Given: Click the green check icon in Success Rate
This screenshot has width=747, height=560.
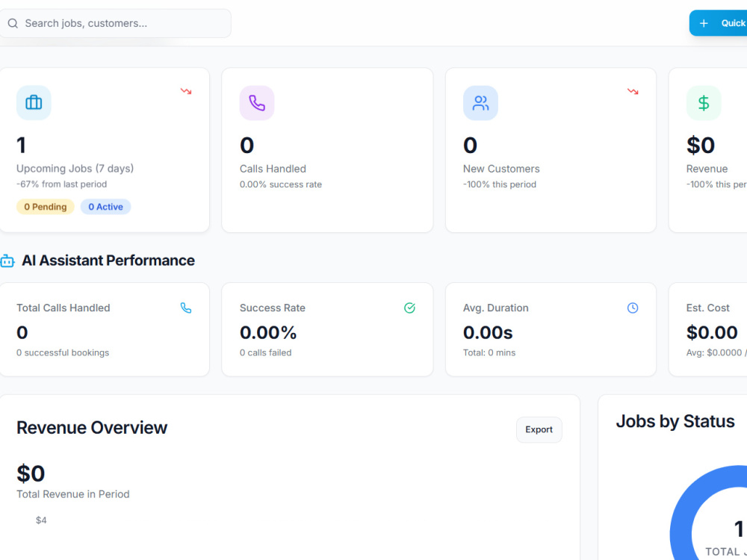Looking at the screenshot, I should [409, 308].
